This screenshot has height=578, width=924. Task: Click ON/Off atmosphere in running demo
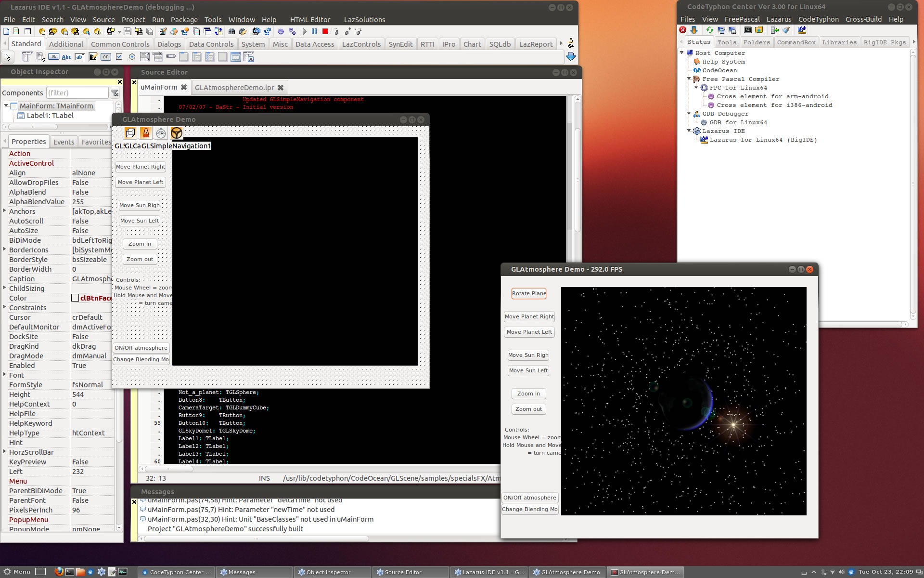pos(530,498)
